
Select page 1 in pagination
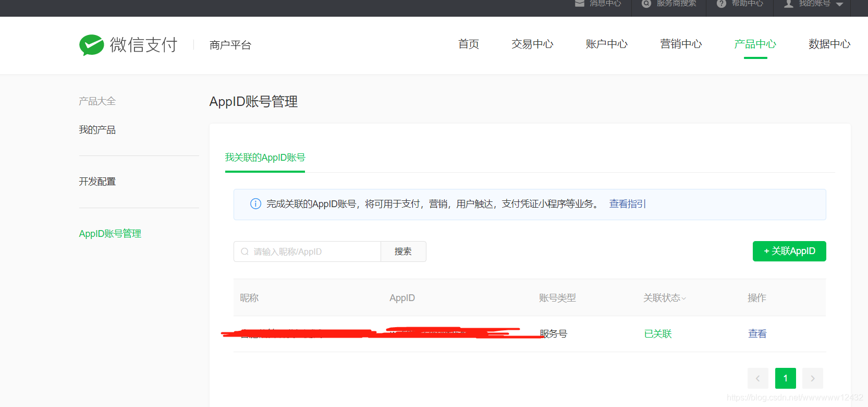pyautogui.click(x=786, y=378)
